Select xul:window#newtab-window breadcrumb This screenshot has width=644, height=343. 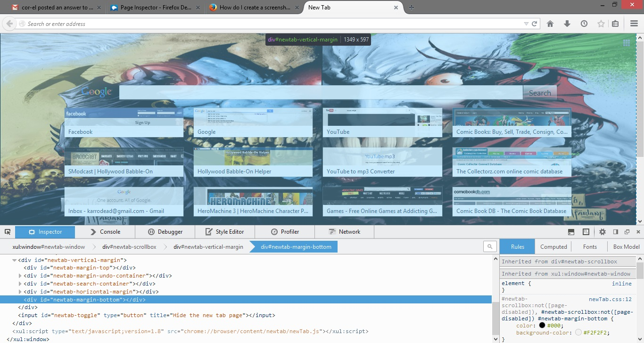(x=49, y=246)
